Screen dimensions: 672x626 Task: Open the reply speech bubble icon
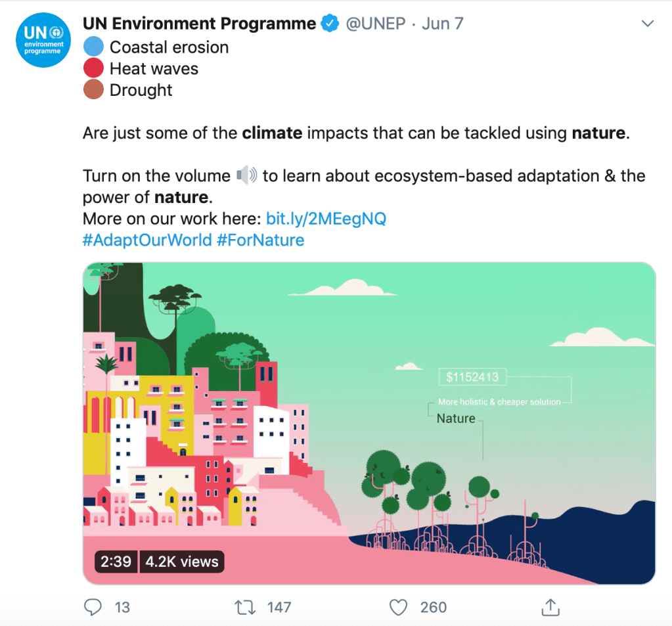94,607
